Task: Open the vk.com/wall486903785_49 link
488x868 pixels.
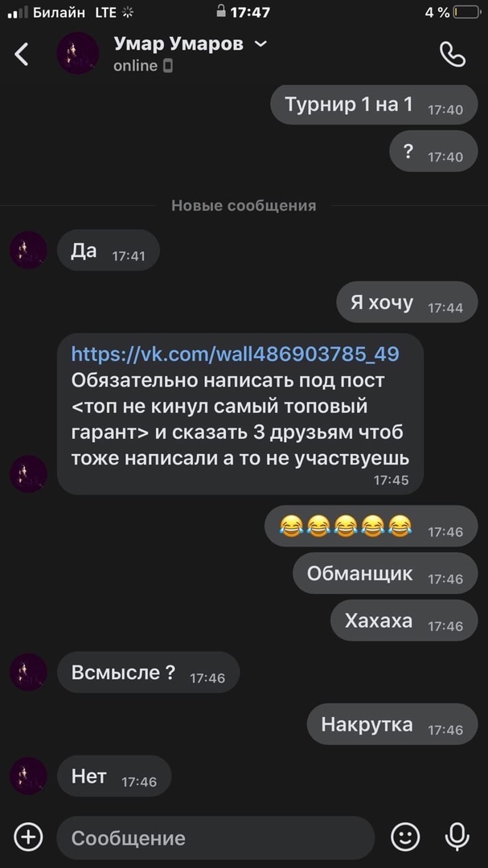Action: (x=236, y=354)
